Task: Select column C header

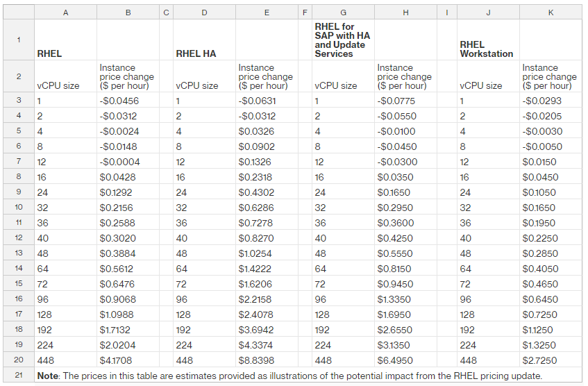Action: coord(166,12)
